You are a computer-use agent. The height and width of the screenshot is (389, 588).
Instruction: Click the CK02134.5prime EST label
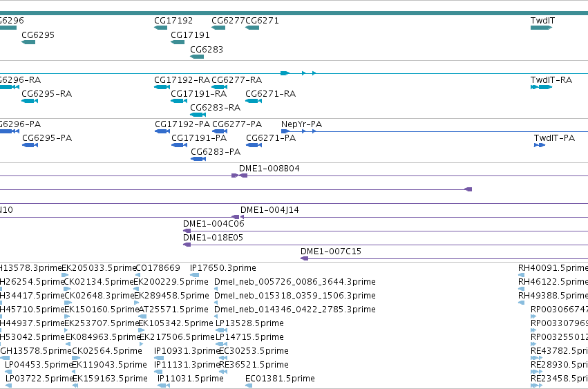[99, 282]
